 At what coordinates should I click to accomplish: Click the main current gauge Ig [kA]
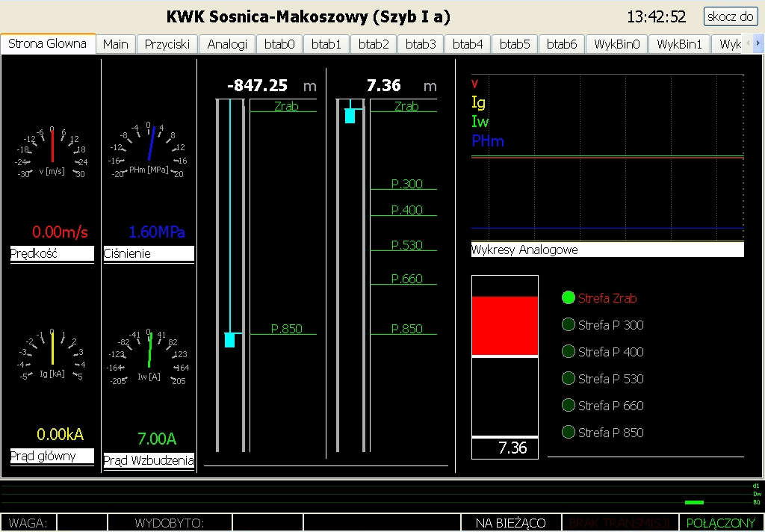pos(52,354)
